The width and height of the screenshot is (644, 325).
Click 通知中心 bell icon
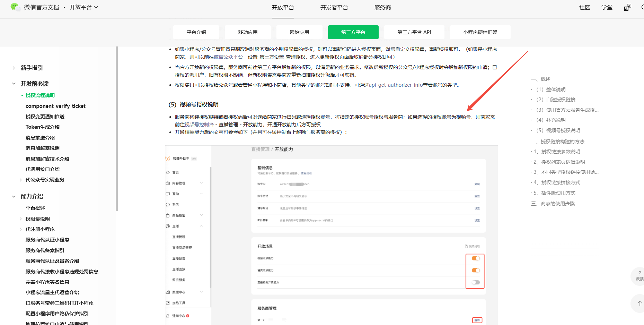pyautogui.click(x=168, y=316)
